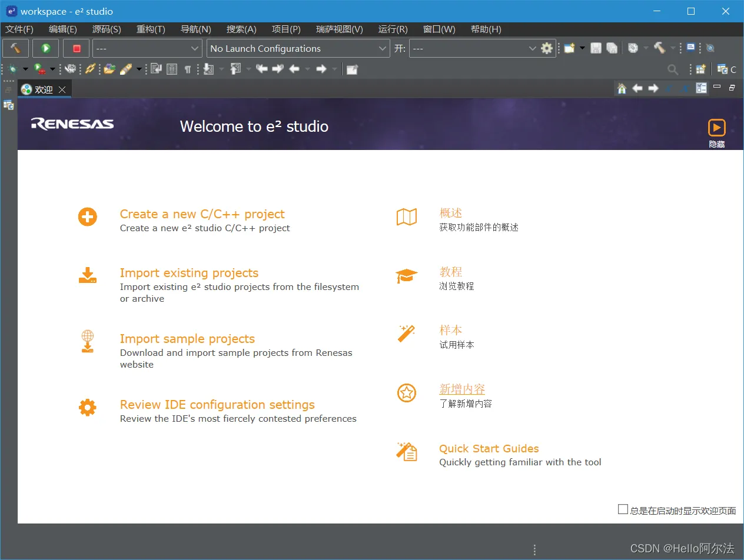Expand the debug bug icon dropdown arrow

tap(25, 69)
